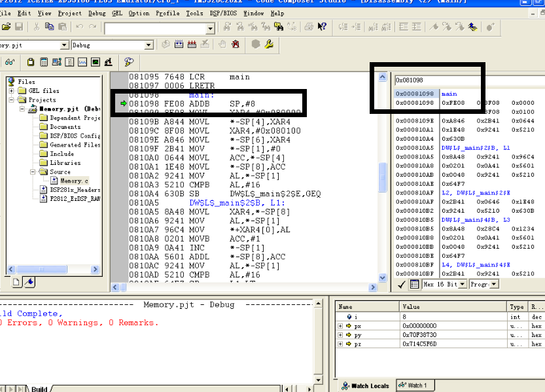Viewport: 545px width, 392px height.
Task: Open the Debug configuration dropdown
Action: tap(149, 45)
